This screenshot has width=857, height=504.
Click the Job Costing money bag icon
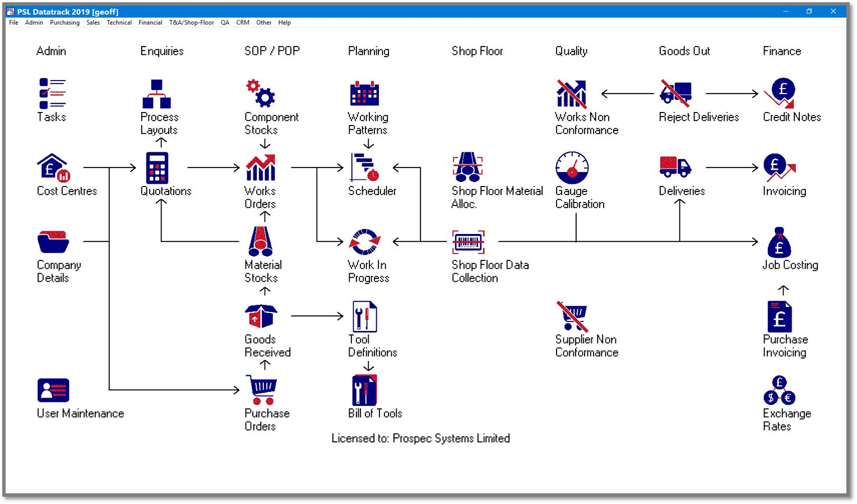click(x=779, y=242)
